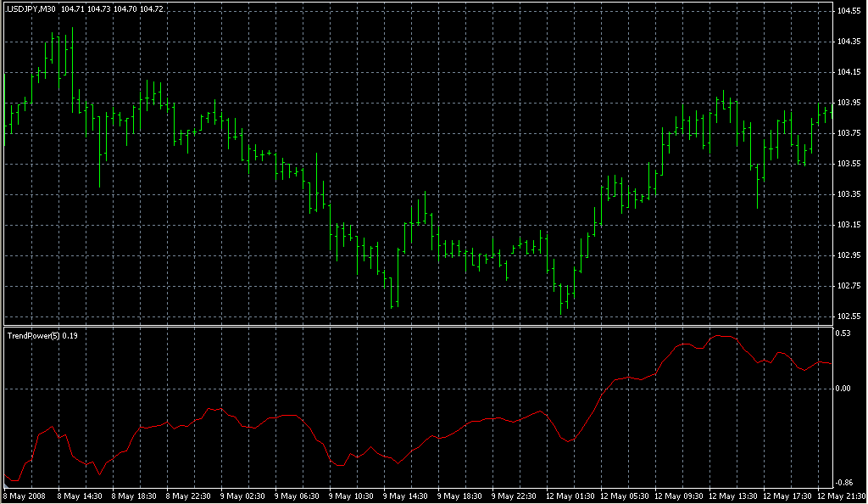
Task: Click the 9 May 10:30 time label
Action: click(351, 496)
